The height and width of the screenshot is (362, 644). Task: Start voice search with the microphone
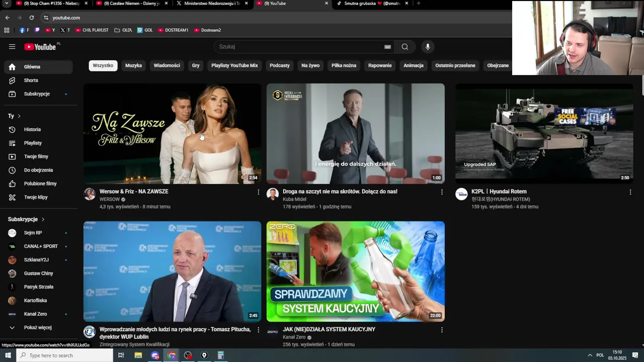428,47
